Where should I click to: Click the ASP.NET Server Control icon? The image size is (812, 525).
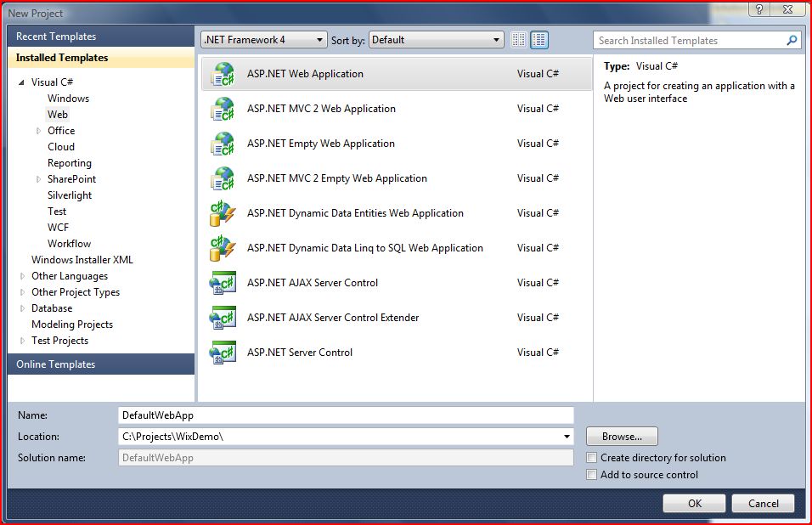(x=223, y=352)
